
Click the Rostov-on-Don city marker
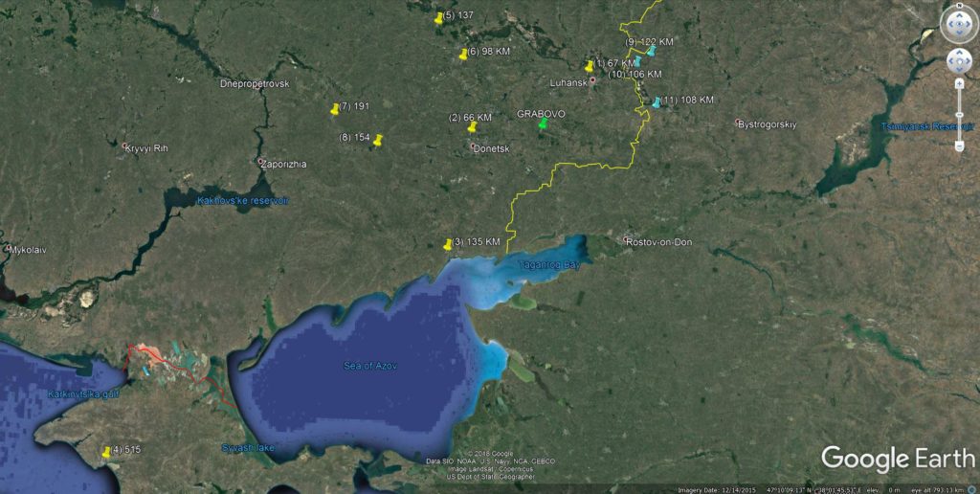tap(627, 239)
